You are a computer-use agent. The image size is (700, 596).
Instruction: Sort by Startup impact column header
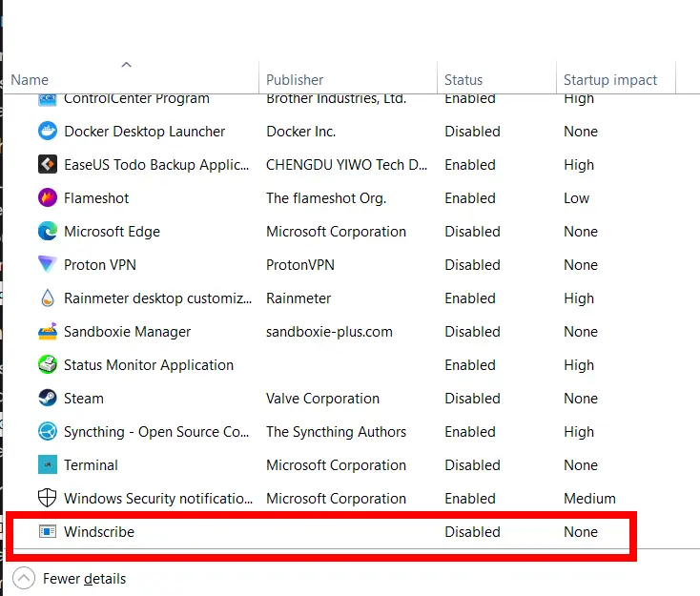[610, 80]
